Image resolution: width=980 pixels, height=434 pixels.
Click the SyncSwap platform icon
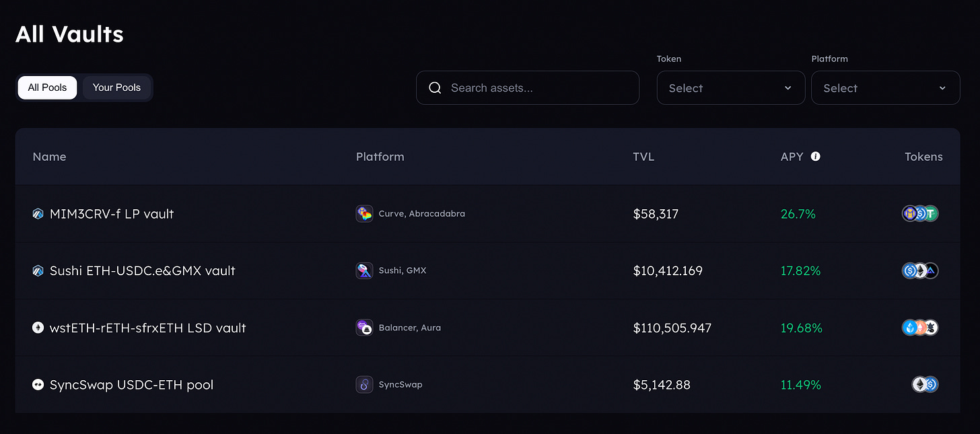(x=364, y=385)
